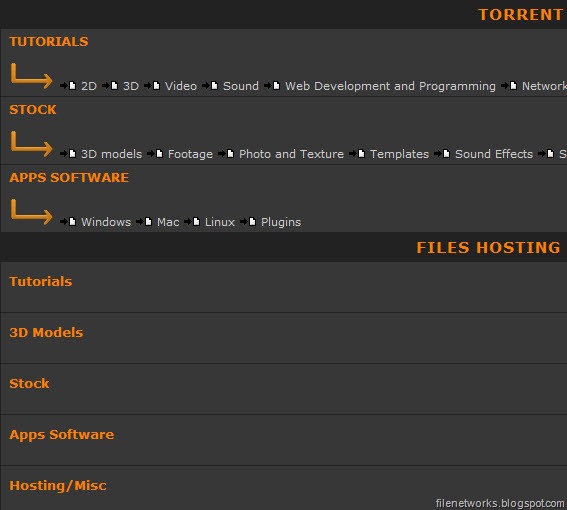Open the Stock files hosting forum
Screen dimensions: 567x510
(29, 383)
